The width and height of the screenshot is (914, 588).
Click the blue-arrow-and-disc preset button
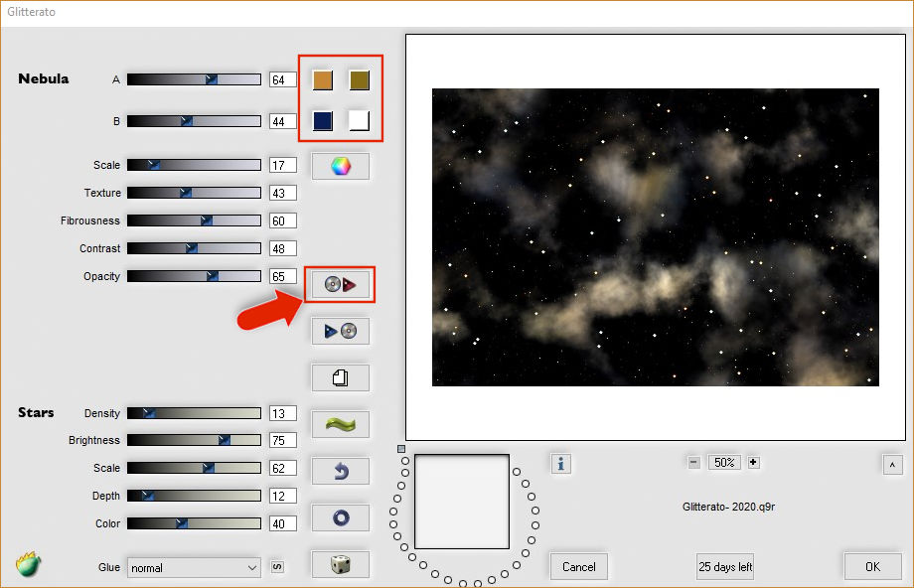[340, 331]
